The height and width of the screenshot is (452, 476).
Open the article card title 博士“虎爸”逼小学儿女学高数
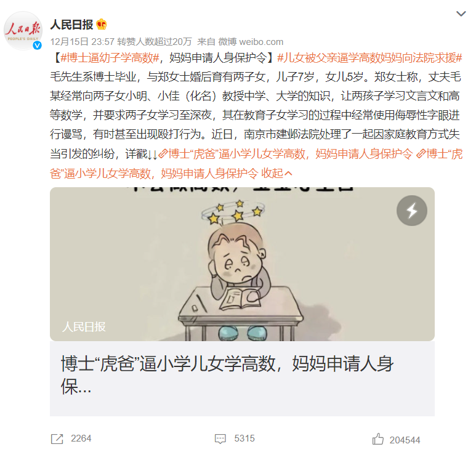[227, 375]
